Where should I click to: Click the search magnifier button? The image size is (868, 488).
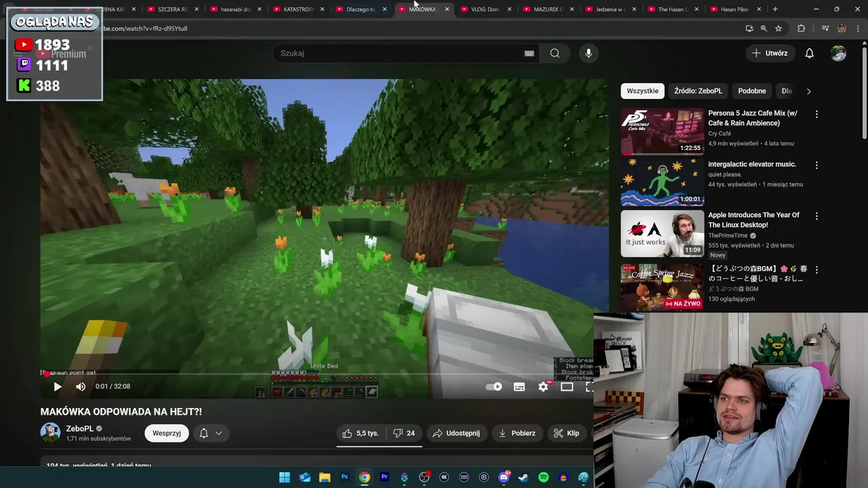(555, 53)
